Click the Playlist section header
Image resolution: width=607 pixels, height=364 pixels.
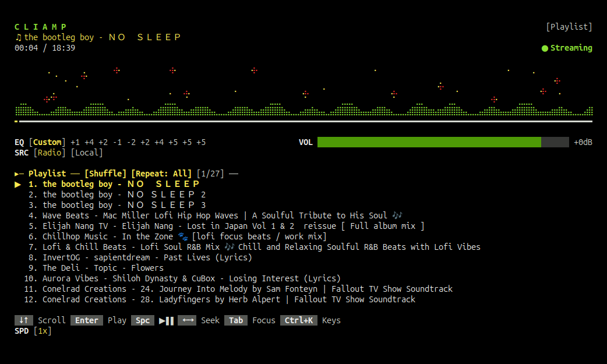tap(47, 174)
